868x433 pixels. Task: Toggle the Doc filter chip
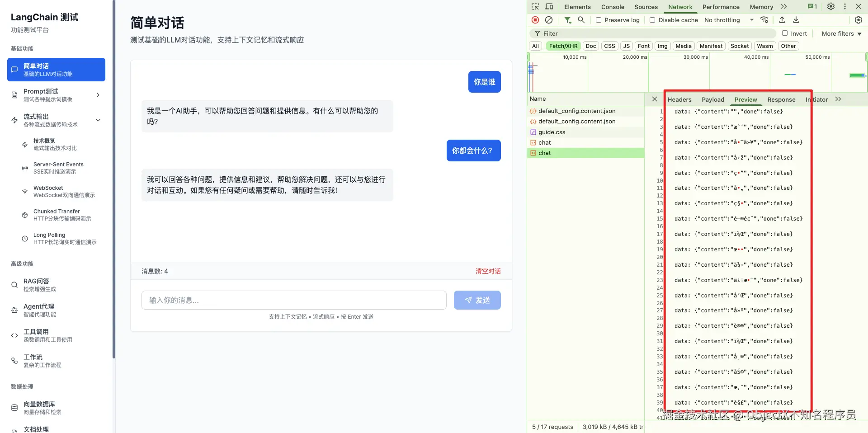(x=591, y=46)
